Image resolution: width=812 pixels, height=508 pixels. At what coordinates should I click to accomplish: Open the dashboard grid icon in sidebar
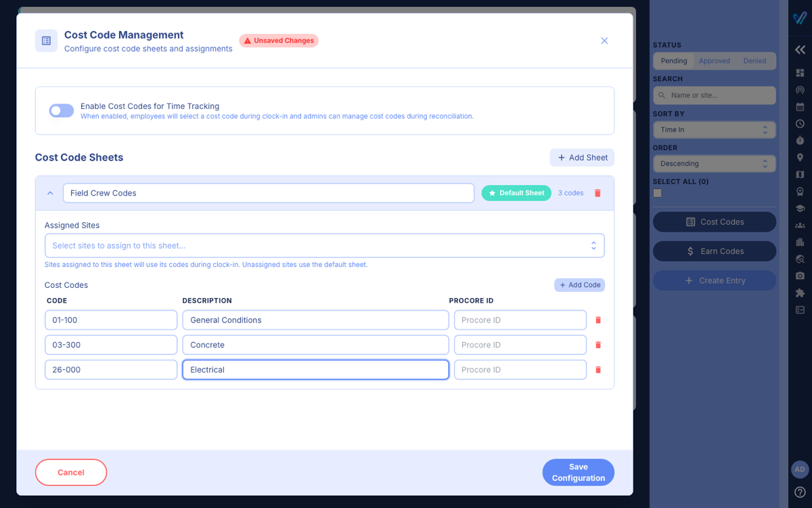[x=800, y=73]
